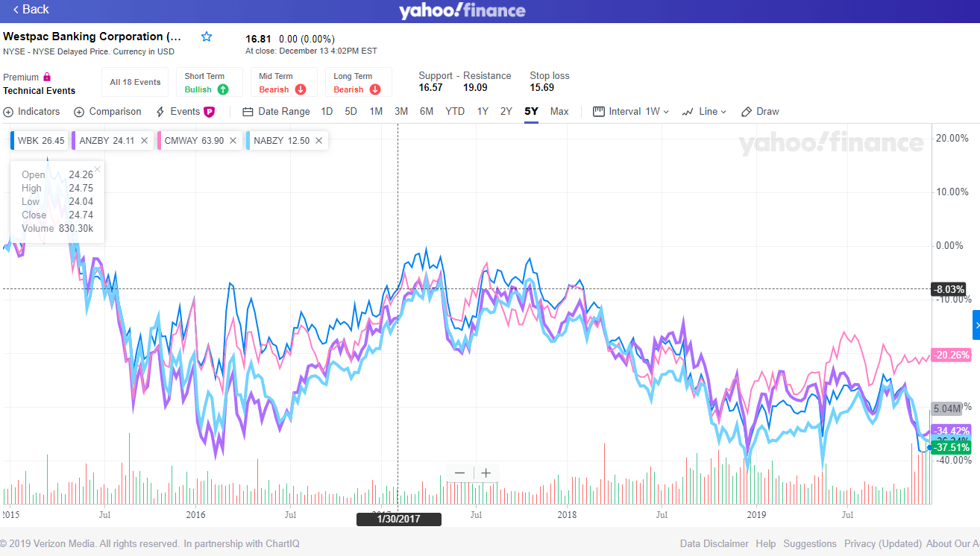Select the YTD range
Image resolution: width=980 pixels, height=556 pixels.
point(455,112)
